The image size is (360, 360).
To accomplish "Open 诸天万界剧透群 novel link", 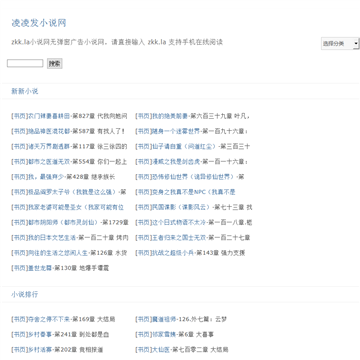I will (x=48, y=146).
